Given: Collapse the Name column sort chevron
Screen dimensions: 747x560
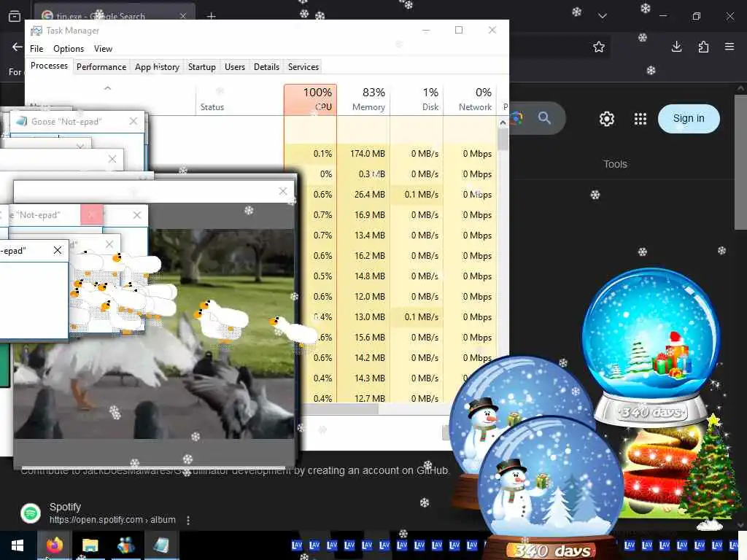Looking at the screenshot, I should (x=108, y=88).
